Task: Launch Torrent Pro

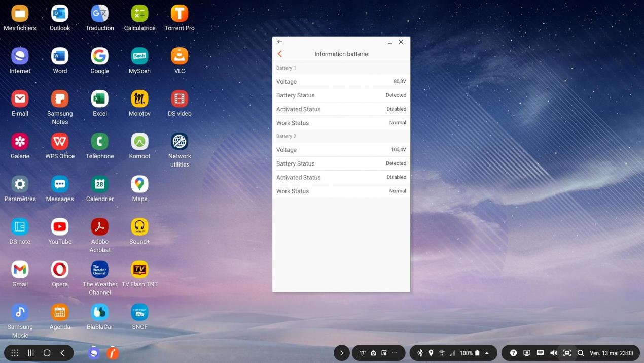Action: [180, 13]
